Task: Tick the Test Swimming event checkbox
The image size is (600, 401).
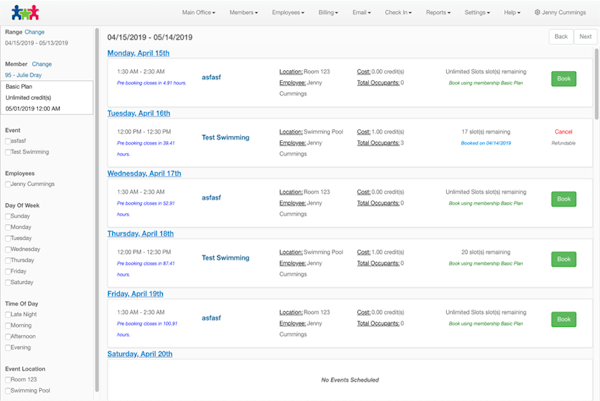Action: pyautogui.click(x=8, y=152)
